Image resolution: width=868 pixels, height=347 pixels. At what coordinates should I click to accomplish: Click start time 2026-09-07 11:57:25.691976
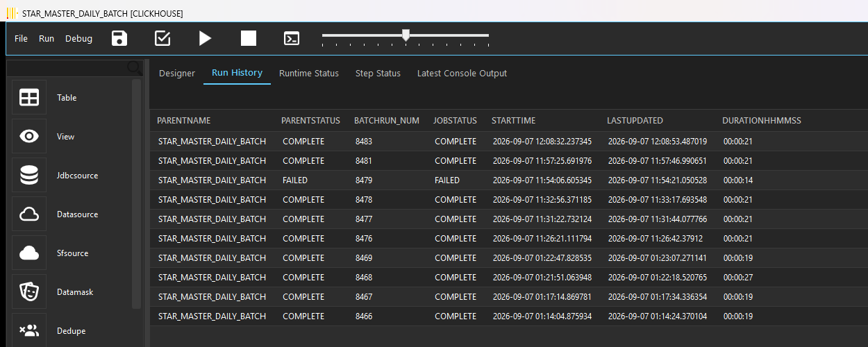click(542, 161)
